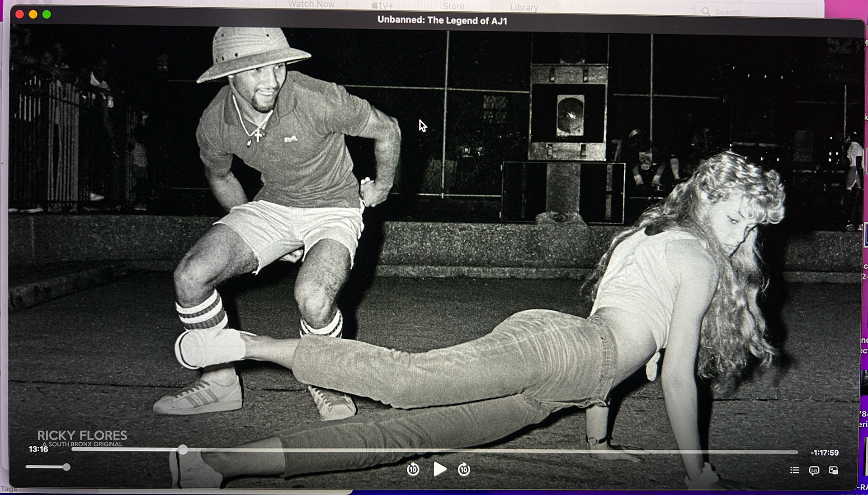Click the remaining time -1:17:59 label
The width and height of the screenshot is (868, 495).
point(824,453)
